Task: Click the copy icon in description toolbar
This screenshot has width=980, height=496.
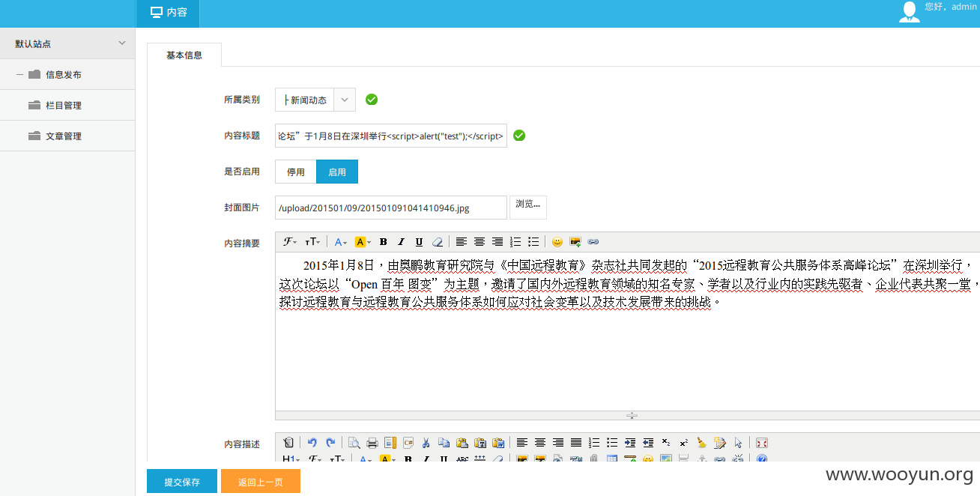Action: pyautogui.click(x=444, y=443)
